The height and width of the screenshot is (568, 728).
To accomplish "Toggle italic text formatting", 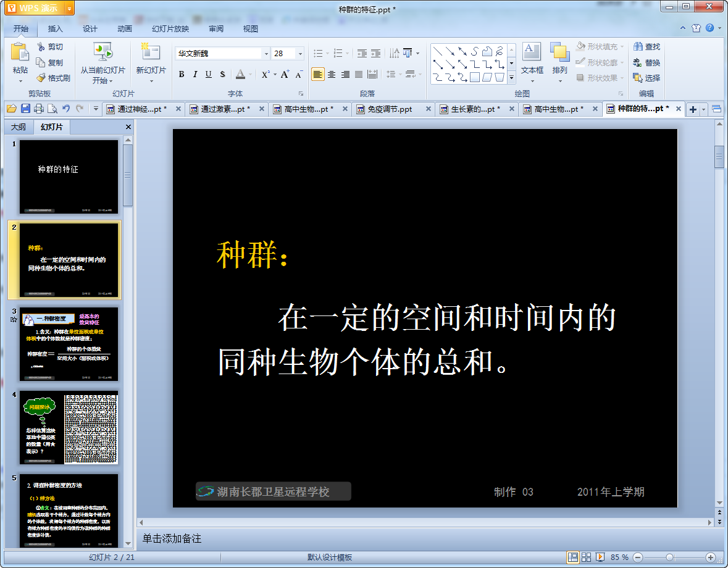I will tap(195, 74).
